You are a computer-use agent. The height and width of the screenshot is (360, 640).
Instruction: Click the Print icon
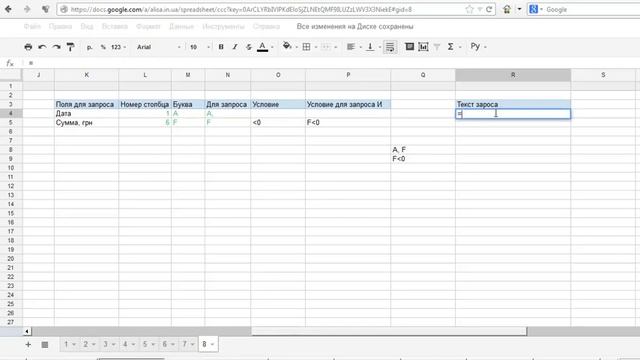point(28,47)
